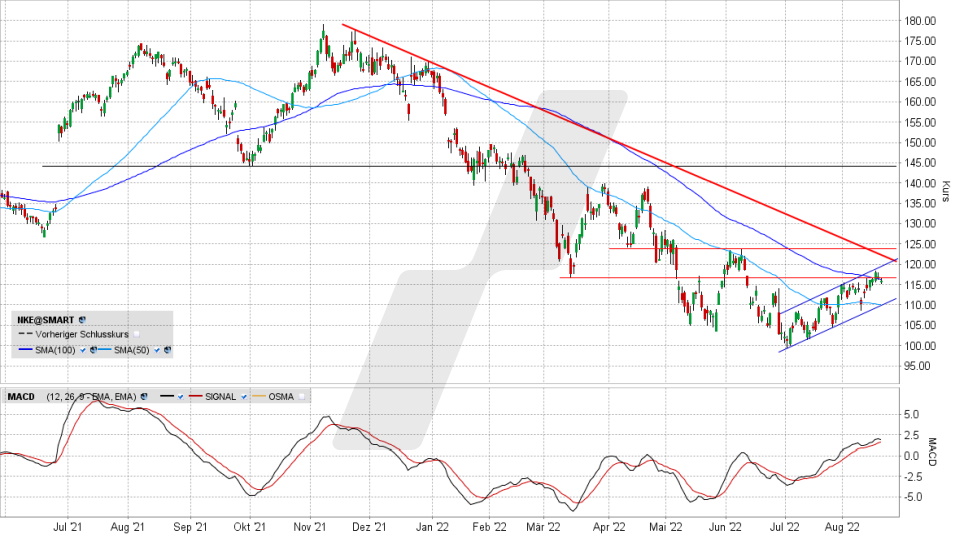Screen dimensions: 960x540
Task: Click the light blue SMA(50) legend swatch
Action: (x=105, y=350)
